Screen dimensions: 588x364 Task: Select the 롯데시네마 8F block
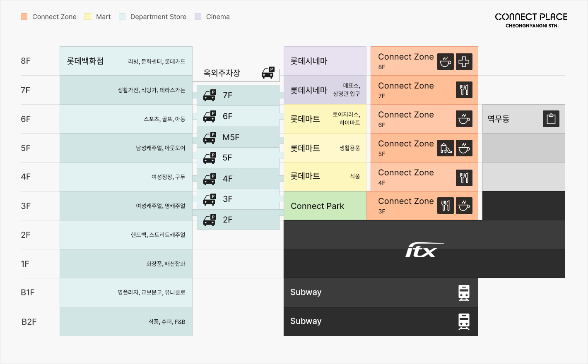325,61
